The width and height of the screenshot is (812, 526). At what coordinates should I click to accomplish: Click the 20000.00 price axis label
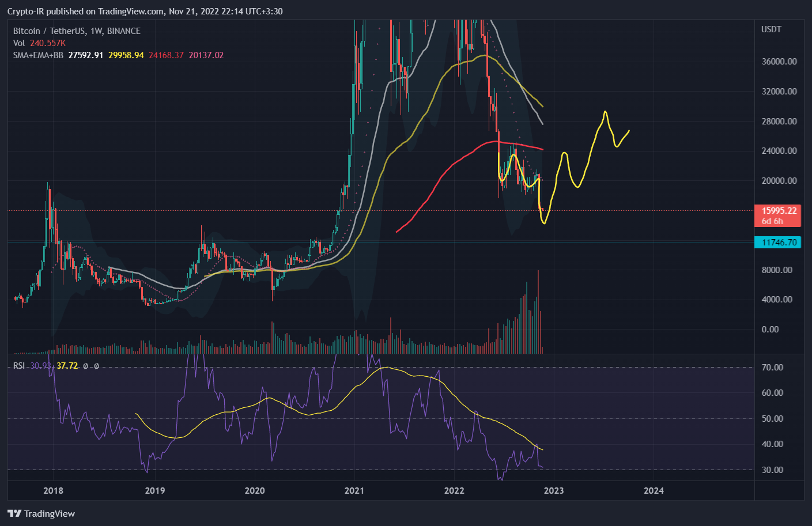pyautogui.click(x=779, y=181)
